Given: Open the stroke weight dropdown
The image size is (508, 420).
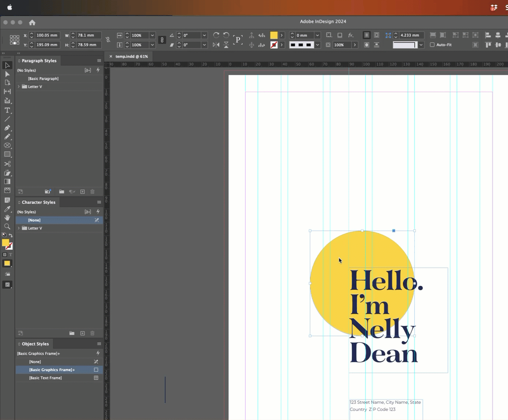Looking at the screenshot, I should click(317, 35).
